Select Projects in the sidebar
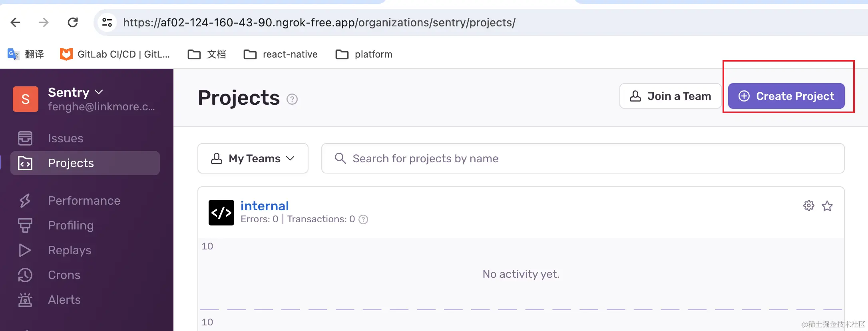Viewport: 868px width, 331px height. pyautogui.click(x=85, y=163)
